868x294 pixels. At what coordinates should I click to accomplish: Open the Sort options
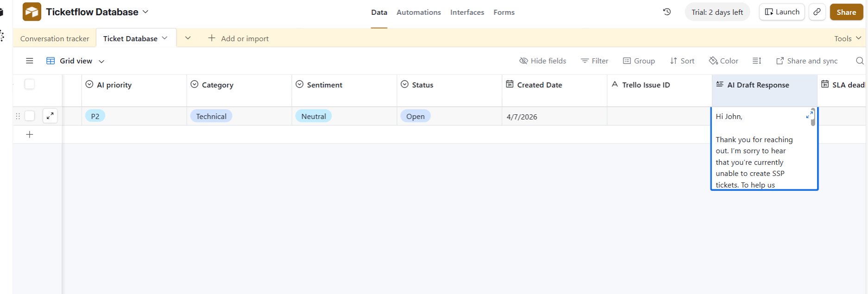[682, 61]
